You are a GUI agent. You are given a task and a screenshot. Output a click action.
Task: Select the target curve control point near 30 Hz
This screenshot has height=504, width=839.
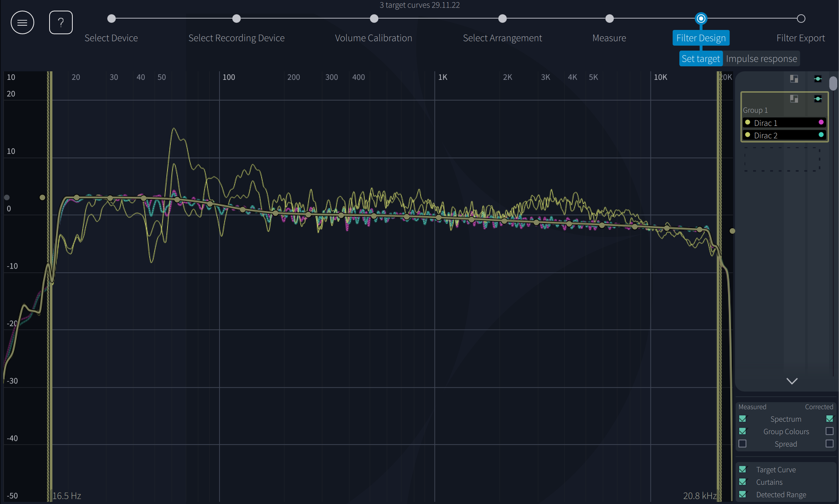coord(110,198)
